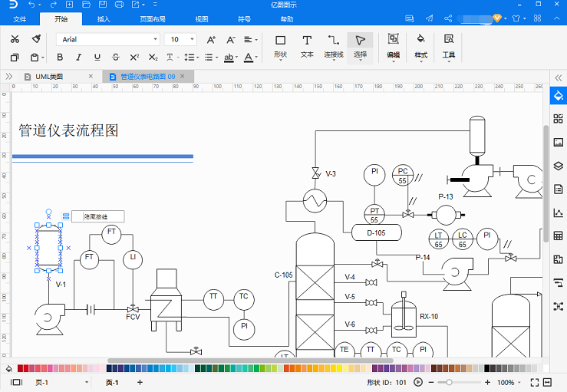Click the Copy icon in ribbon
The width and height of the screenshot is (567, 392).
(15, 57)
